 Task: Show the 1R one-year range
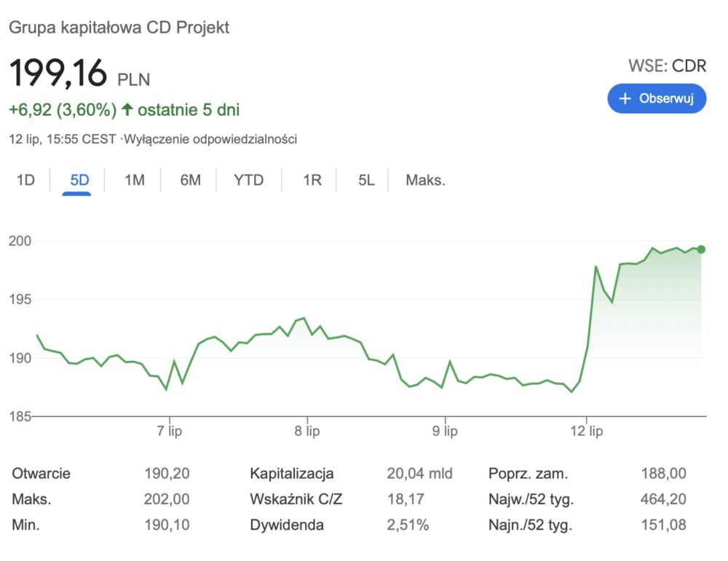tap(312, 180)
